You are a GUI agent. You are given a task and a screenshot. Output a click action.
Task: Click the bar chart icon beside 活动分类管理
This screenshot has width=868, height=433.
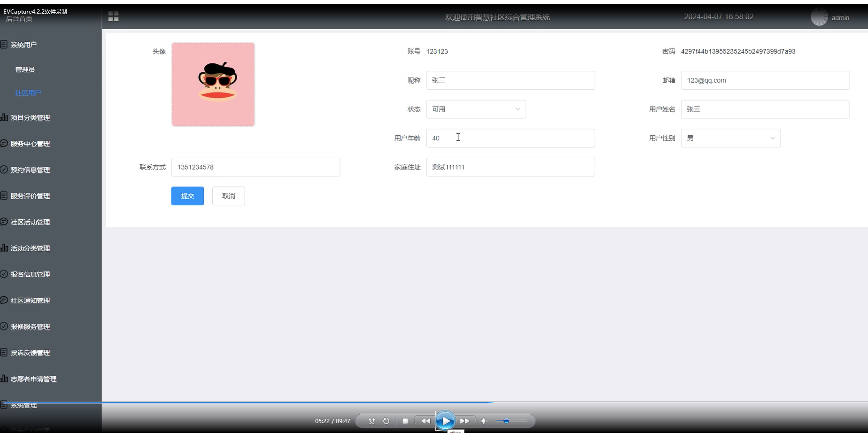click(x=4, y=248)
